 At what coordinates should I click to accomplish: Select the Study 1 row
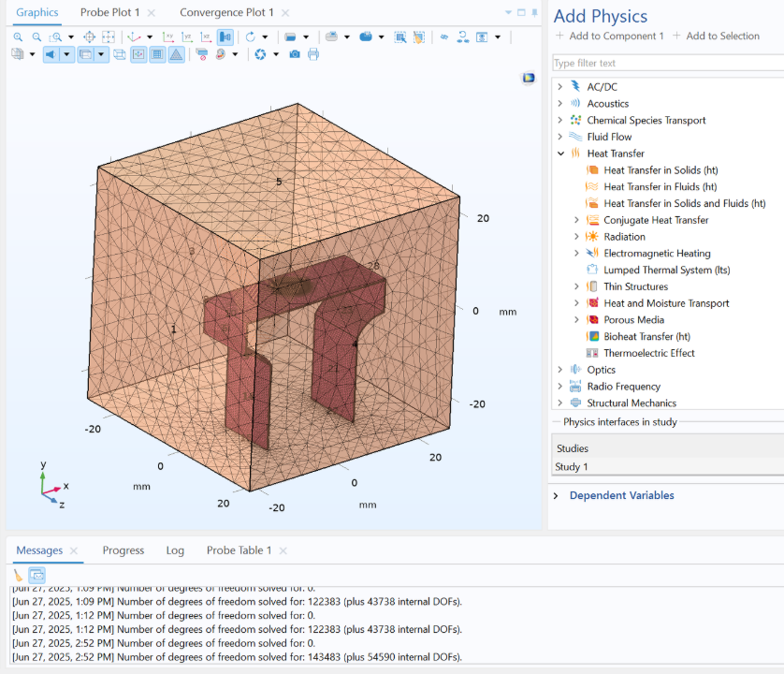[x=668, y=466]
